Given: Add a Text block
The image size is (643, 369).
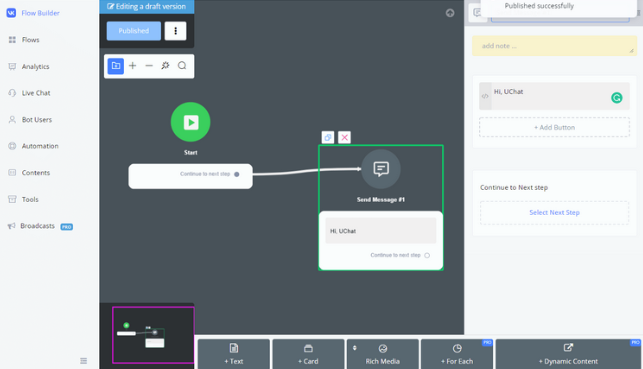Looking at the screenshot, I should click(234, 354).
